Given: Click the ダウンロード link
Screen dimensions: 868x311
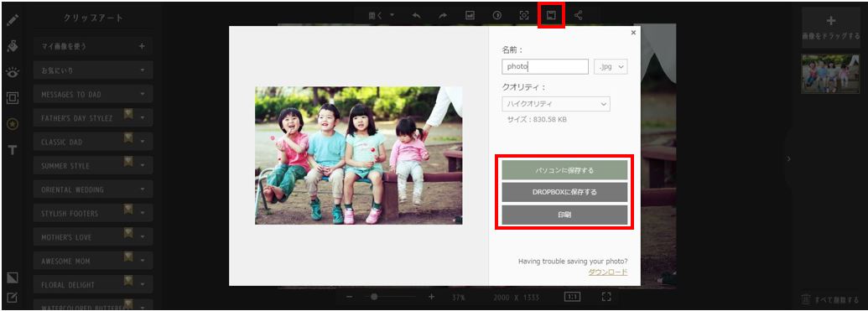Looking at the screenshot, I should point(608,272).
